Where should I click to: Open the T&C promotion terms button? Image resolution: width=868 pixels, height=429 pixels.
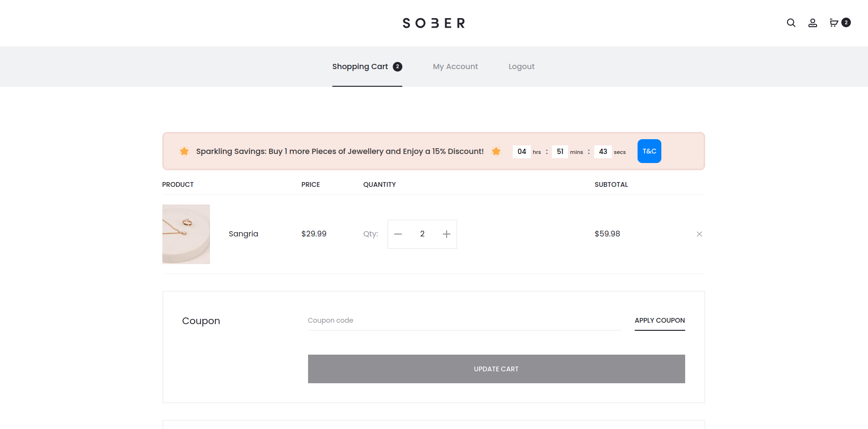click(649, 151)
